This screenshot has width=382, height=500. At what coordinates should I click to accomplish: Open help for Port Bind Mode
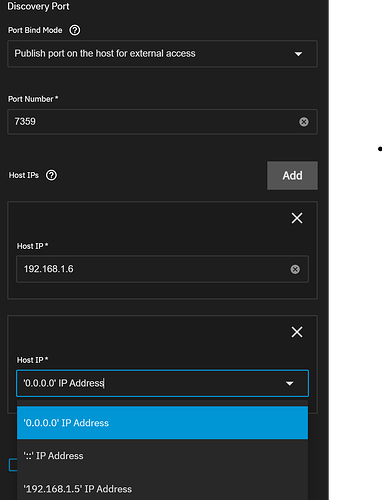[75, 30]
